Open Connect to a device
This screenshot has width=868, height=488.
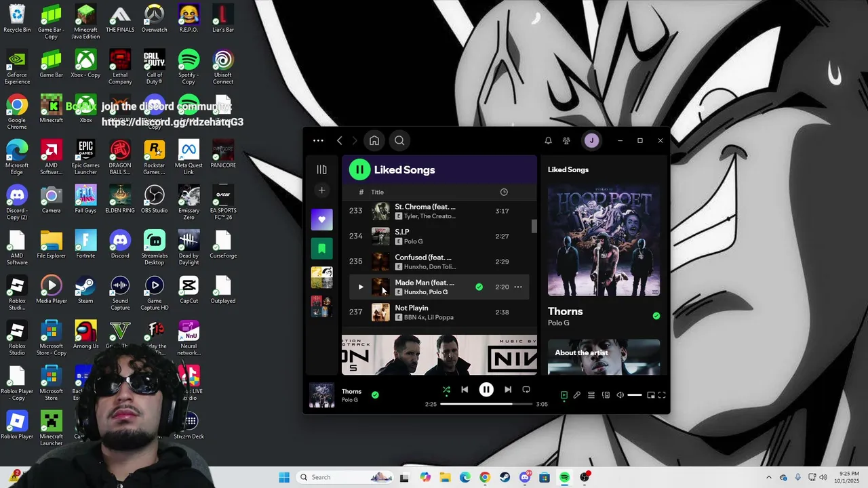pyautogui.click(x=606, y=395)
